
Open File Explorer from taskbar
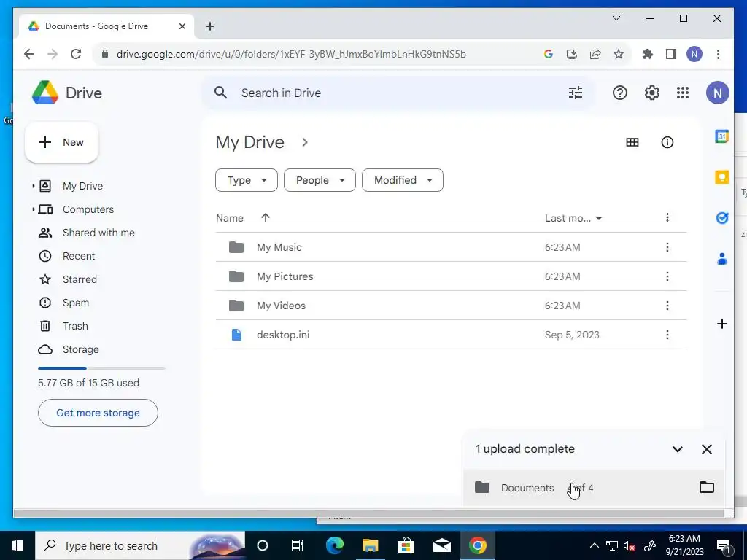[x=370, y=545]
